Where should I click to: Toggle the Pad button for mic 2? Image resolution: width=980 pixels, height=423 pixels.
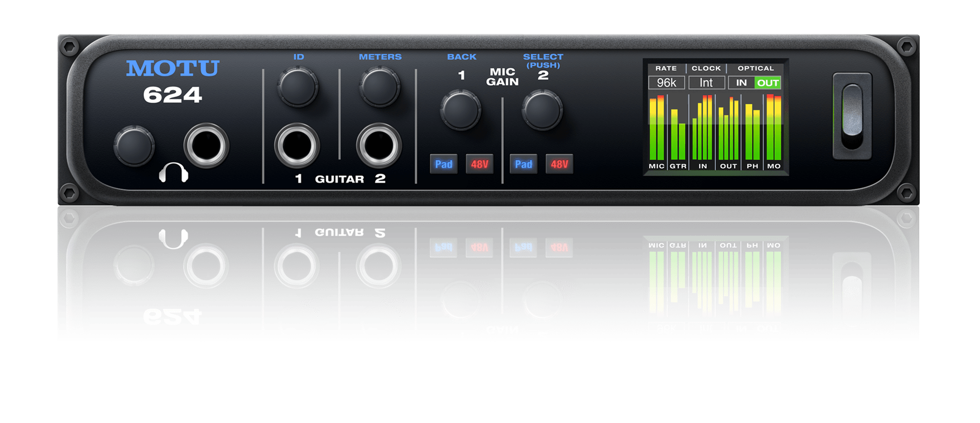point(523,164)
